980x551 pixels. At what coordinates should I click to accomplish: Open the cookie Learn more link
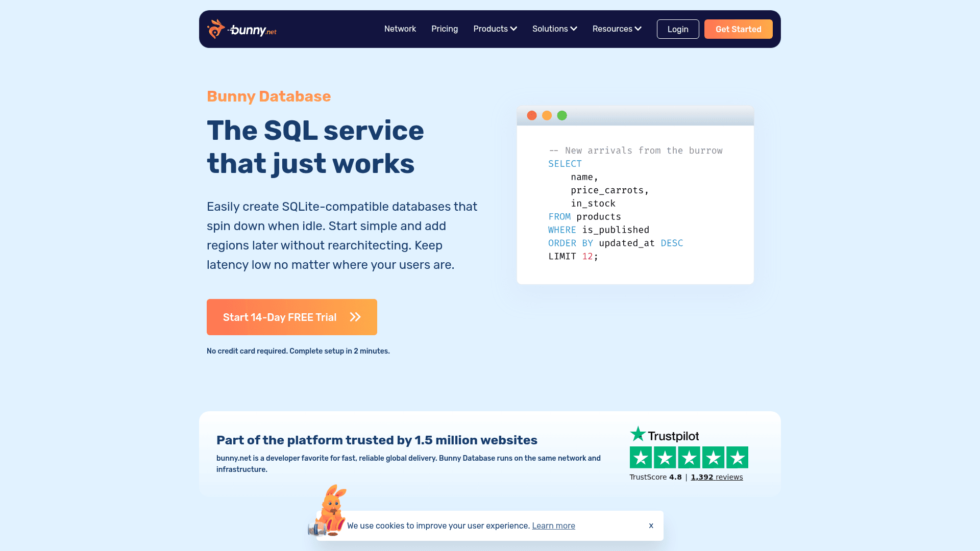click(x=553, y=526)
